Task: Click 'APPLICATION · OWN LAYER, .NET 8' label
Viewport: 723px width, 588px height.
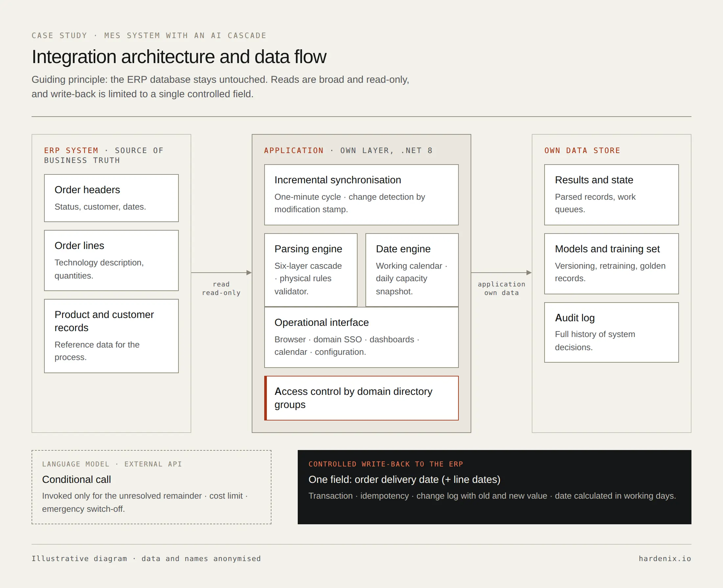Action: [x=348, y=150]
